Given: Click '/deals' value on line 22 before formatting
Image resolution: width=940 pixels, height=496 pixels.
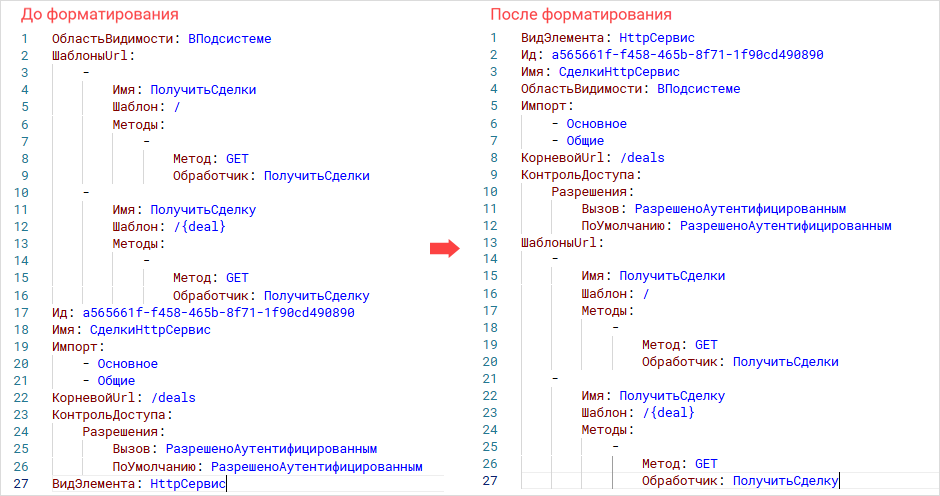Looking at the screenshot, I should [173, 398].
